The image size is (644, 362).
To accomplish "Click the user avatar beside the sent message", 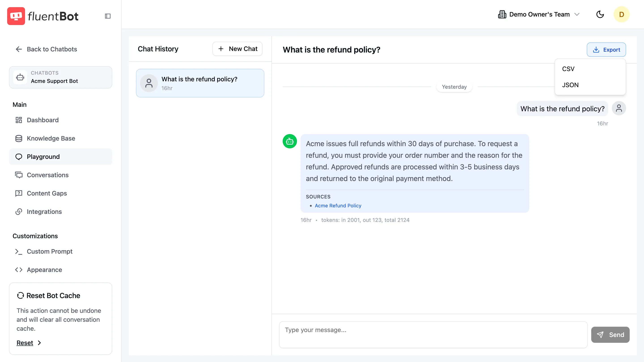I will (619, 108).
